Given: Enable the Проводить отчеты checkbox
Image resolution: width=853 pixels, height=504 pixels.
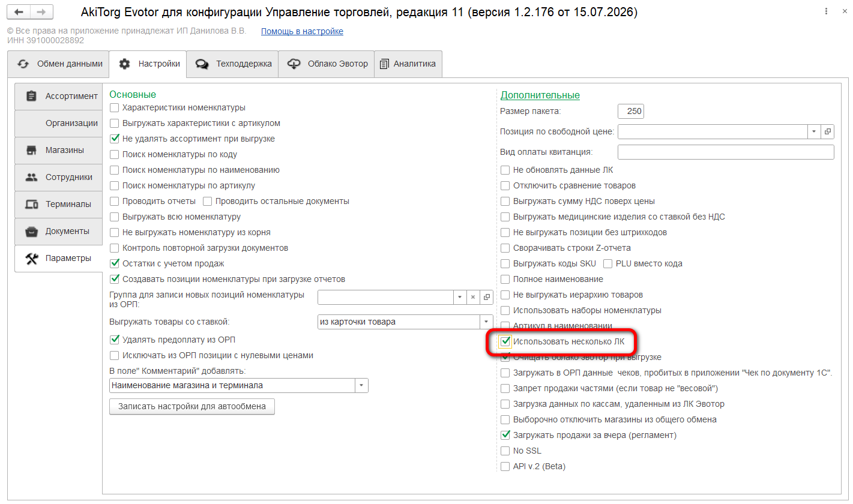Looking at the screenshot, I should coord(115,202).
